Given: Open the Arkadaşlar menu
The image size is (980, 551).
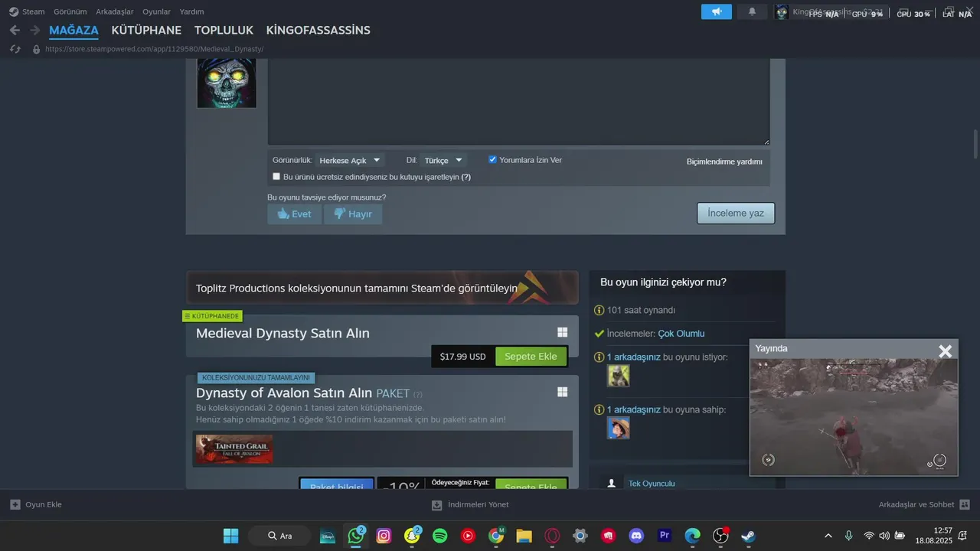Looking at the screenshot, I should click(115, 11).
